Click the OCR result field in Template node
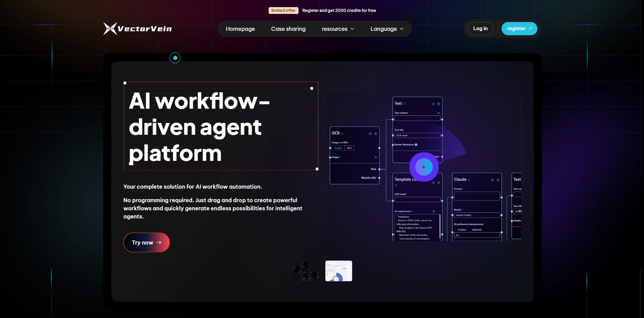Screen dimensions: 644x318 coord(417,199)
